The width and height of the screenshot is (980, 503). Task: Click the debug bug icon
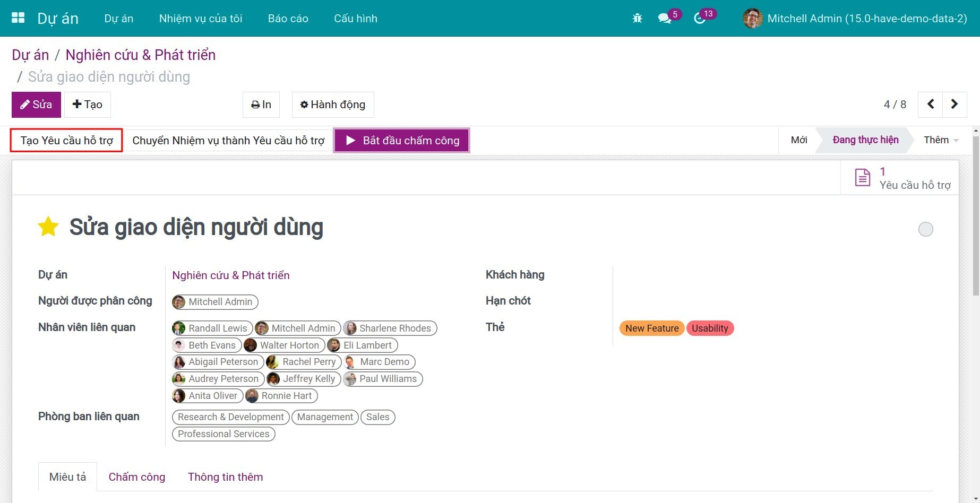point(637,19)
